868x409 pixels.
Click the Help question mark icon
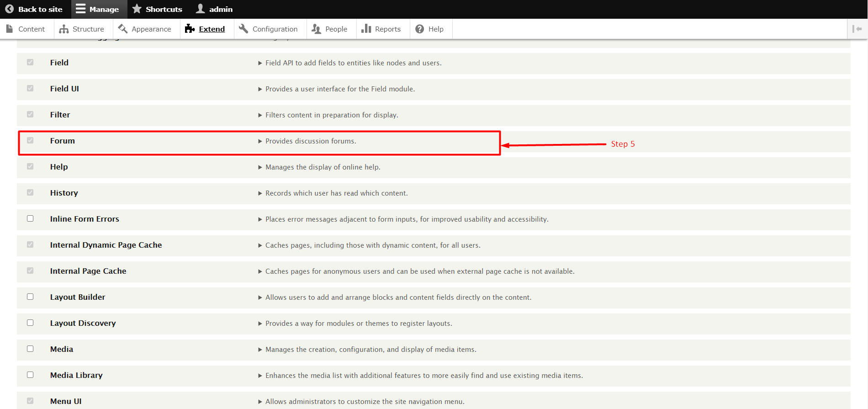(x=419, y=29)
